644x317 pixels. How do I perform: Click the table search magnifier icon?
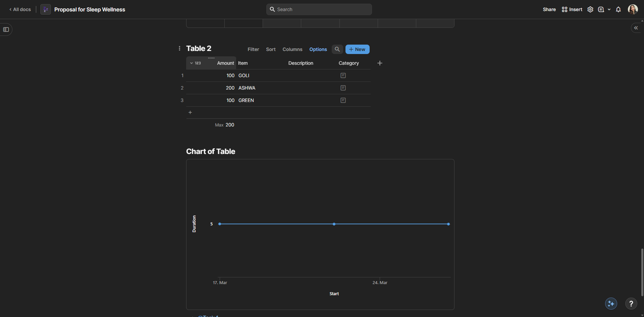[x=337, y=49]
